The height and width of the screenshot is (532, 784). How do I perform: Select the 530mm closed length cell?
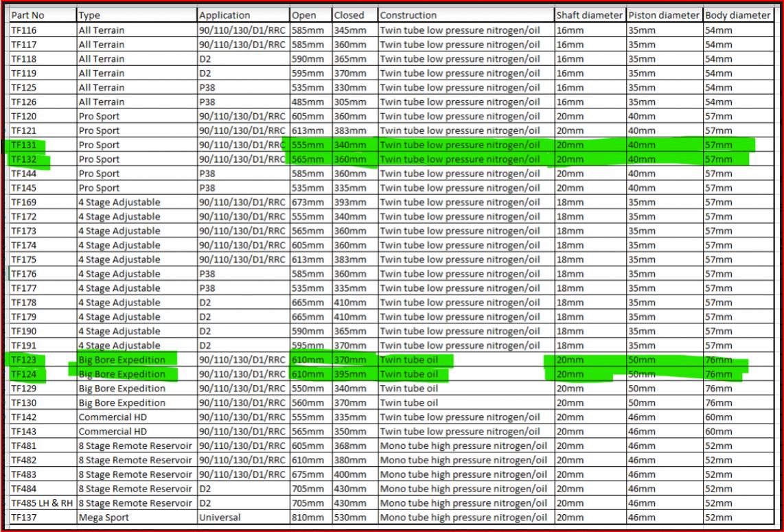point(351,518)
